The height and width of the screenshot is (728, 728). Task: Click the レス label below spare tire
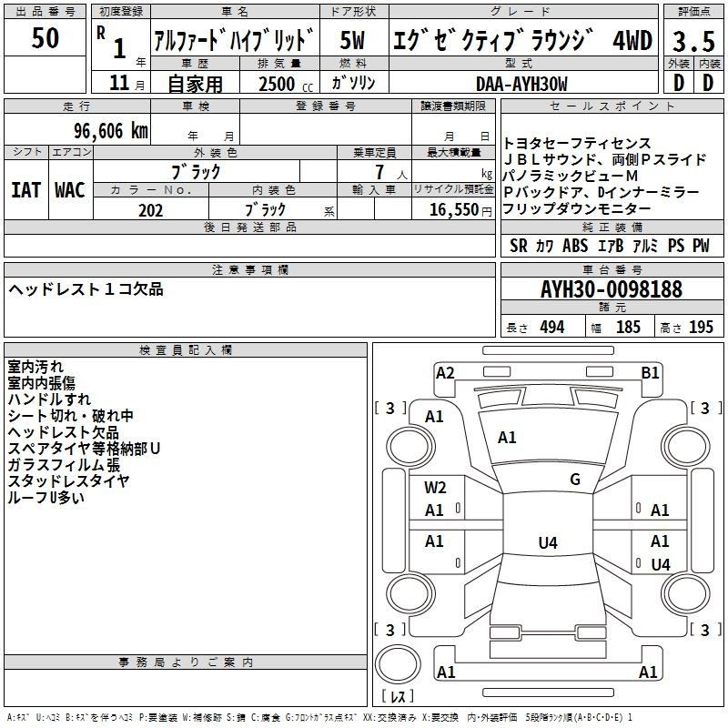(x=398, y=696)
